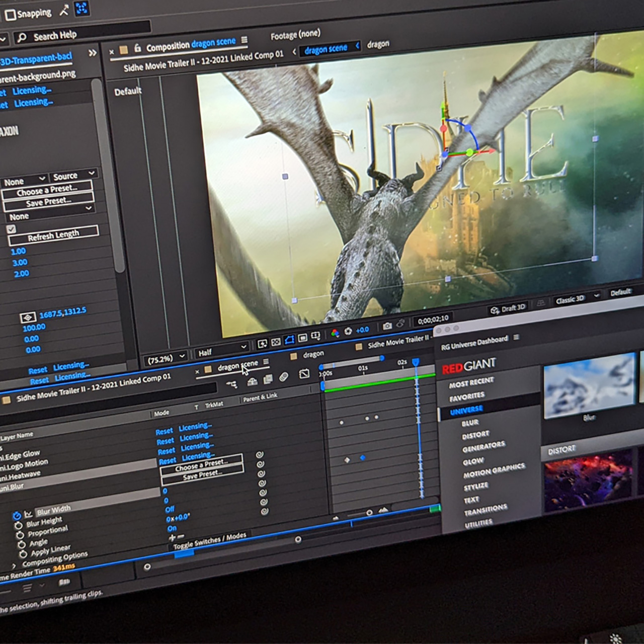Expand the Compositing Options group

coord(14,566)
